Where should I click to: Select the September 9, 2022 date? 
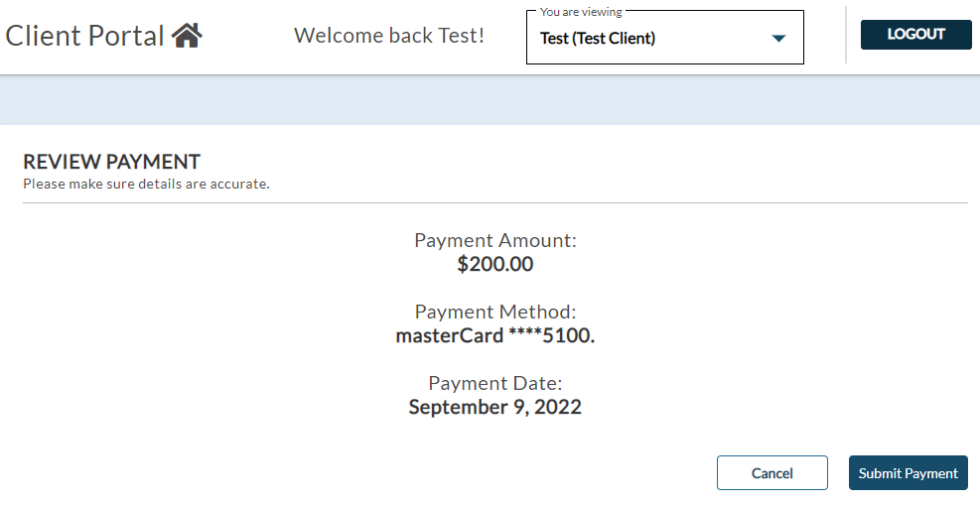494,407
